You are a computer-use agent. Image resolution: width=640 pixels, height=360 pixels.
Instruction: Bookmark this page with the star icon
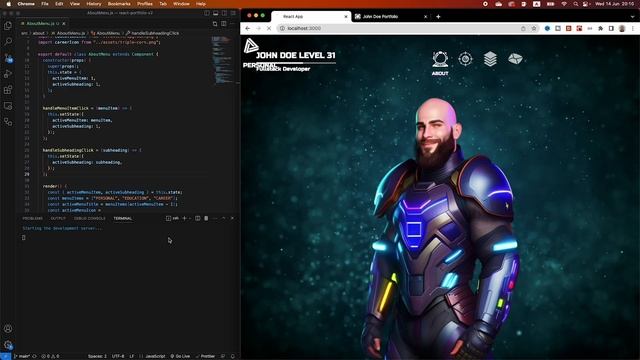coord(533,28)
